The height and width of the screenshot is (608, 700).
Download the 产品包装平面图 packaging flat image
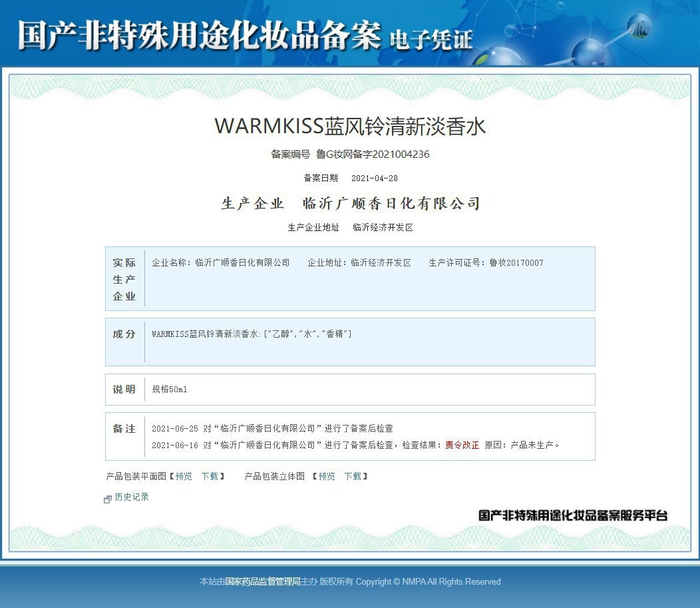point(210,476)
